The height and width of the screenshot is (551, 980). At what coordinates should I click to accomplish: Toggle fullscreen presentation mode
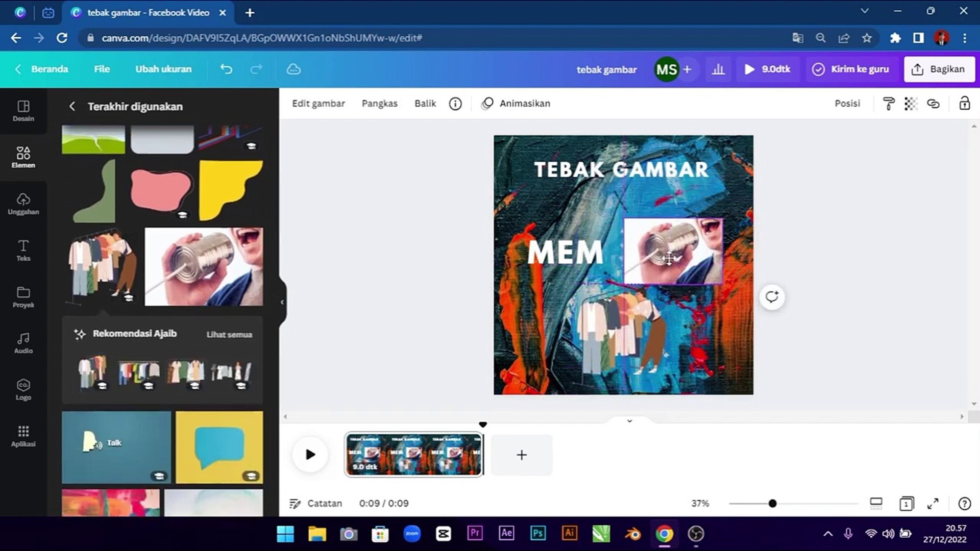pos(934,504)
